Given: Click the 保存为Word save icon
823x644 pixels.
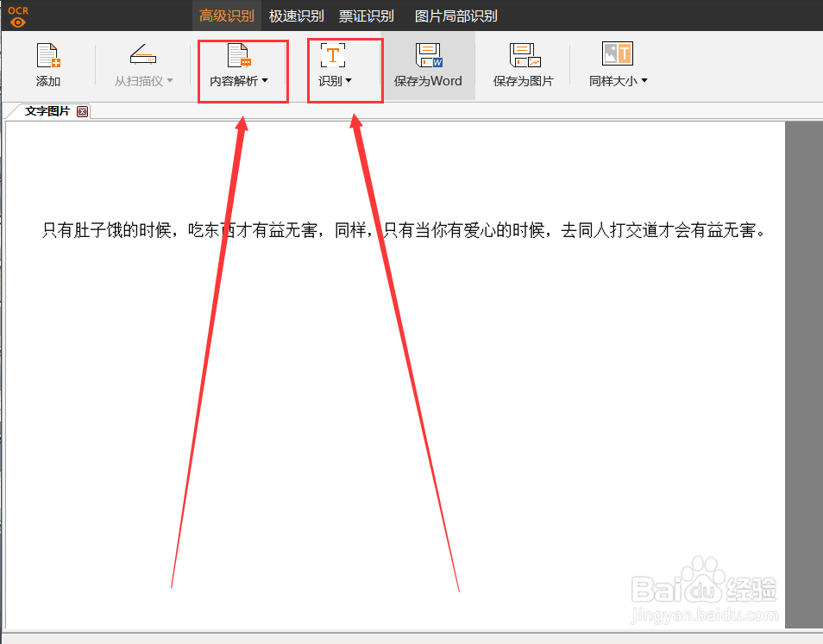Looking at the screenshot, I should [x=429, y=56].
